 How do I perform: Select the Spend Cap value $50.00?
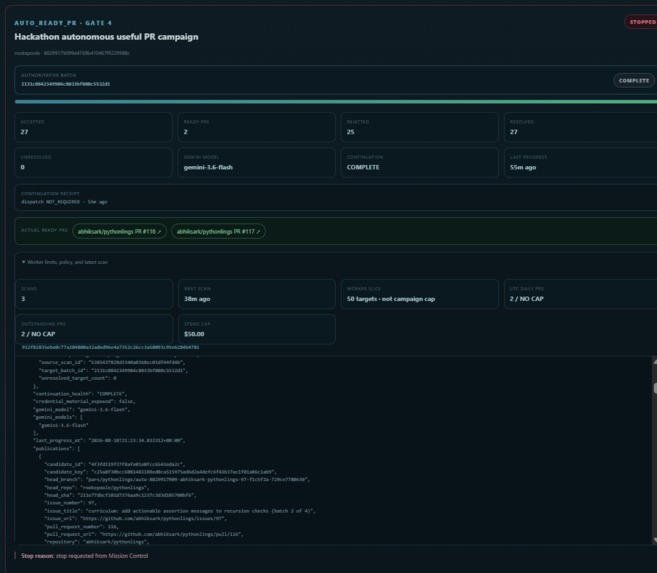194,334
